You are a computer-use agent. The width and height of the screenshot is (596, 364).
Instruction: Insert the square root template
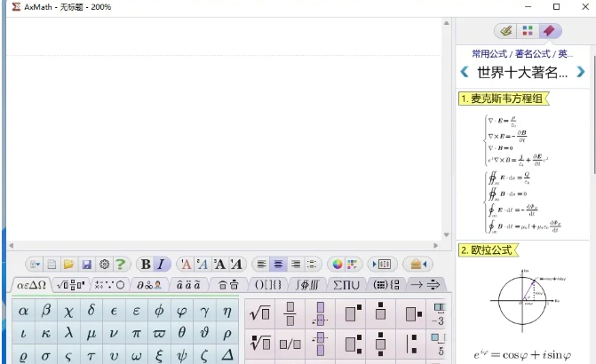click(x=259, y=314)
